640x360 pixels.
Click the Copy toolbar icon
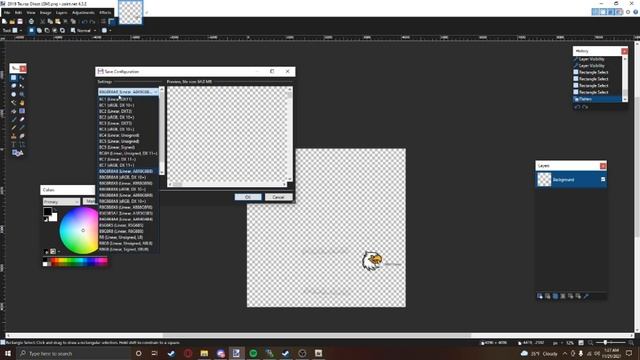tap(50, 21)
